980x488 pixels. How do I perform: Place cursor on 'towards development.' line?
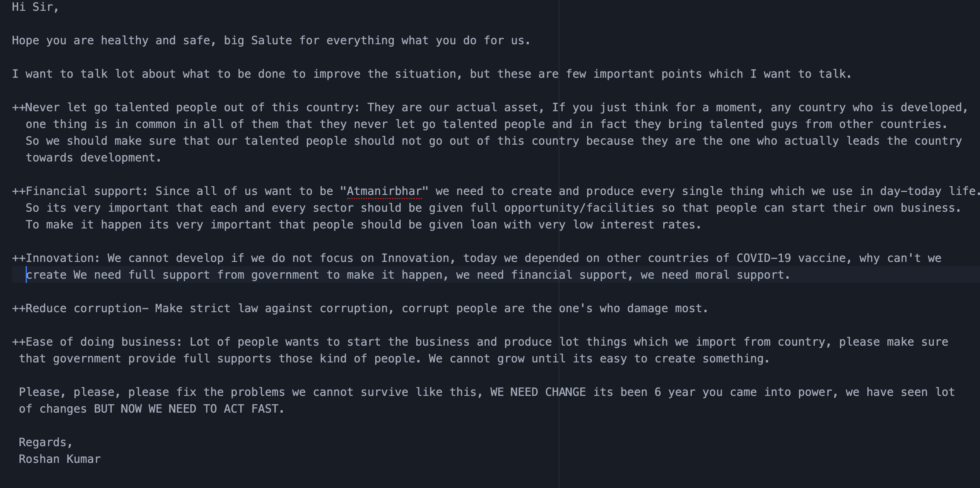(93, 158)
